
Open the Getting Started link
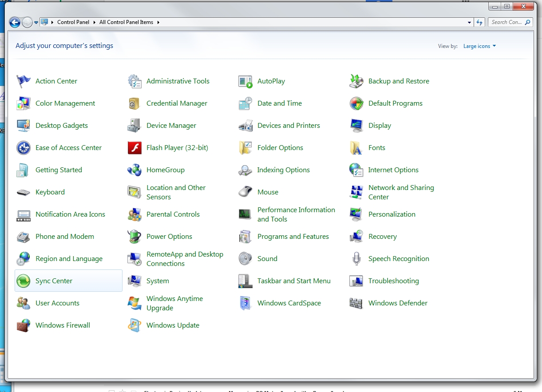point(59,170)
